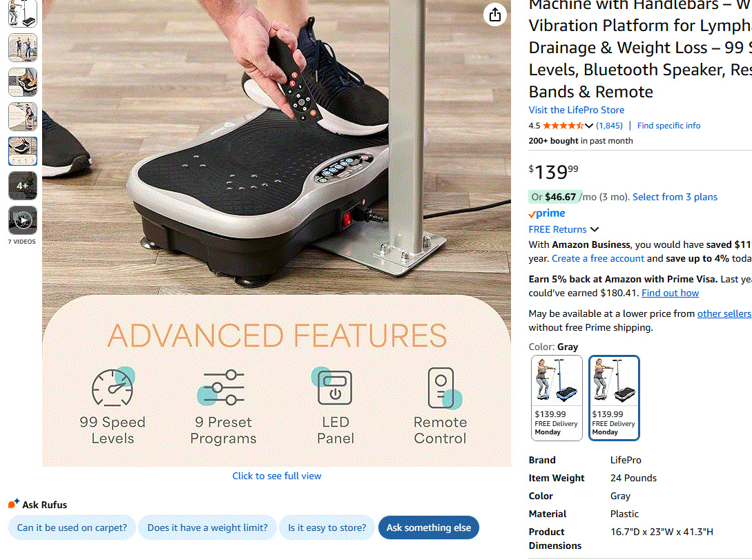Click the Ask something else button
752x560 pixels.
[429, 528]
